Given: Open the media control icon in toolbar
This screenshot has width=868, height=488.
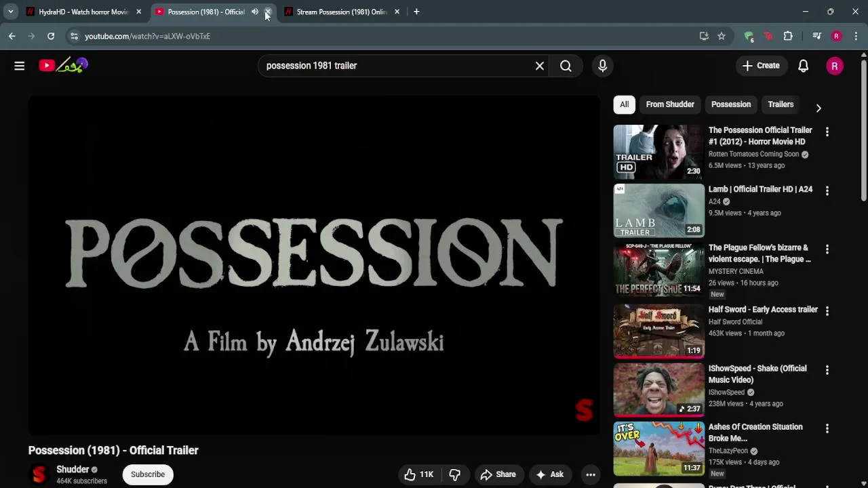Looking at the screenshot, I should (x=816, y=36).
